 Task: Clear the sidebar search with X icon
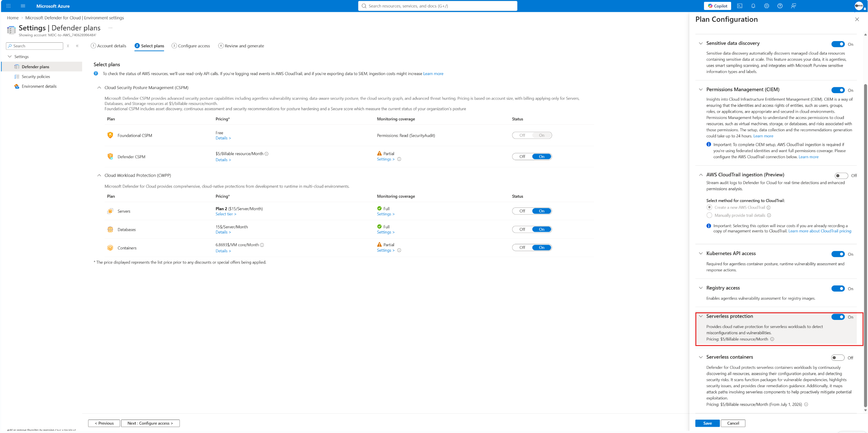68,46
